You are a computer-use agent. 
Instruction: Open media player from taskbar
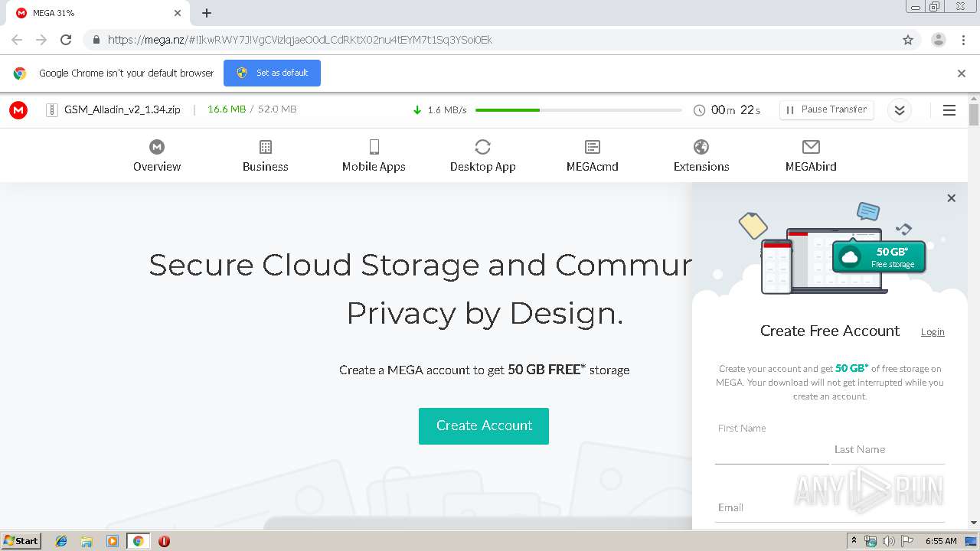pyautogui.click(x=113, y=541)
